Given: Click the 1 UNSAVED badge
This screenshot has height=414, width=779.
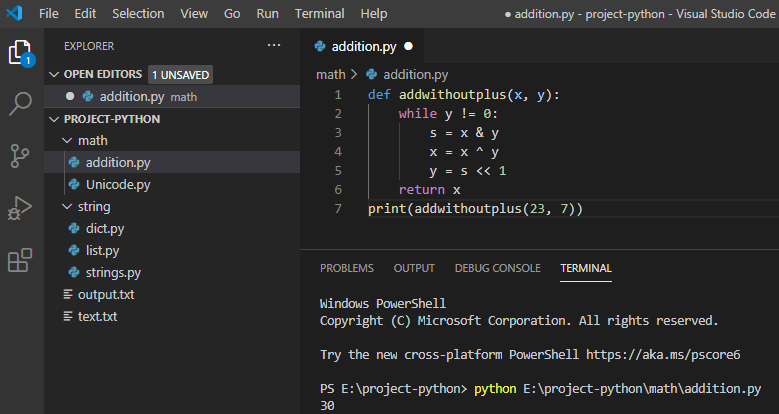Looking at the screenshot, I should (180, 75).
